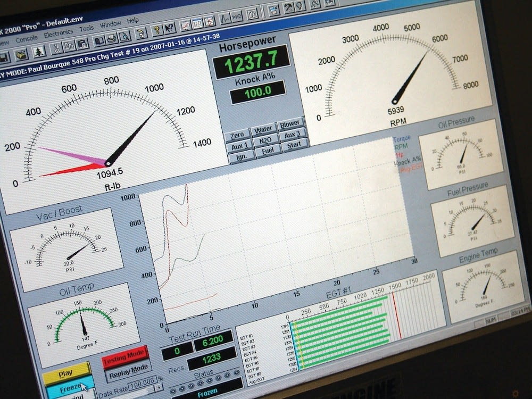Click the checklist notepad toolbar icon
Viewport: 532px width, 399px height.
pyautogui.click(x=141, y=33)
